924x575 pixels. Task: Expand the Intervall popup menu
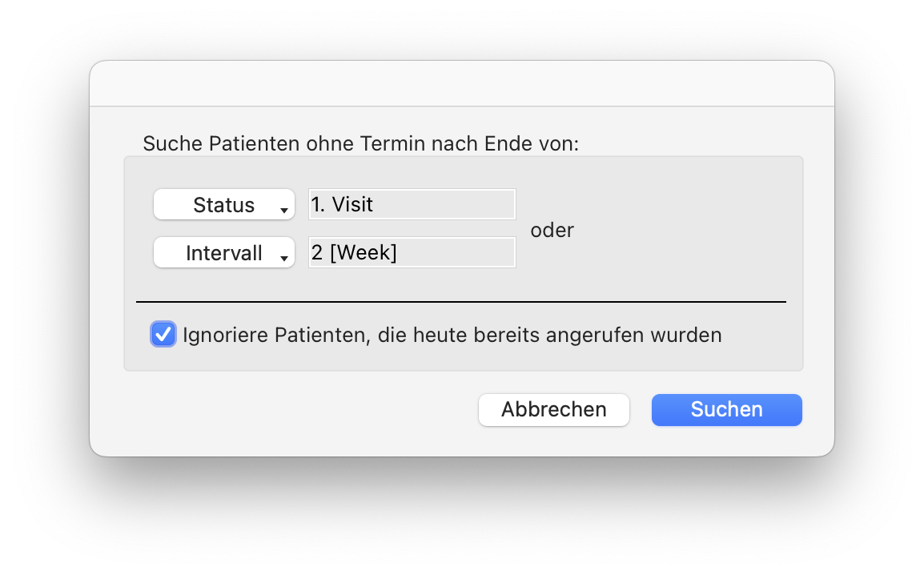click(223, 252)
